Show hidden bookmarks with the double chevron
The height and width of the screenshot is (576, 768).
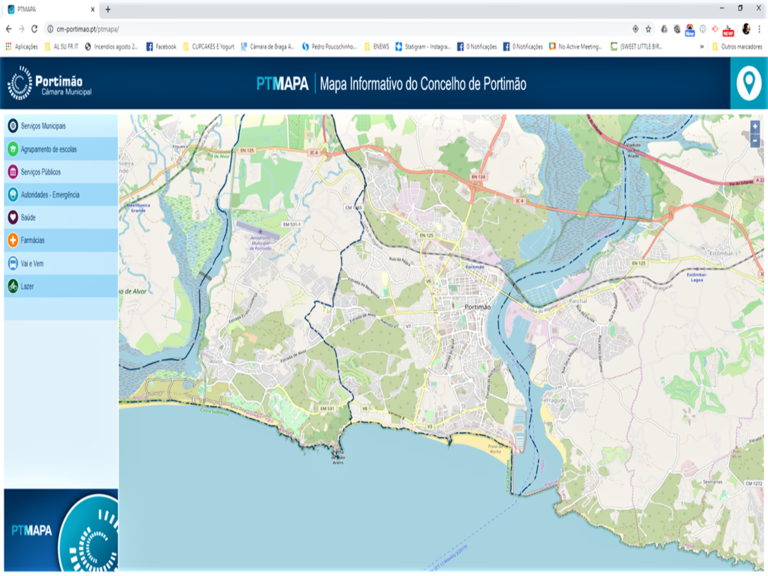pyautogui.click(x=700, y=46)
